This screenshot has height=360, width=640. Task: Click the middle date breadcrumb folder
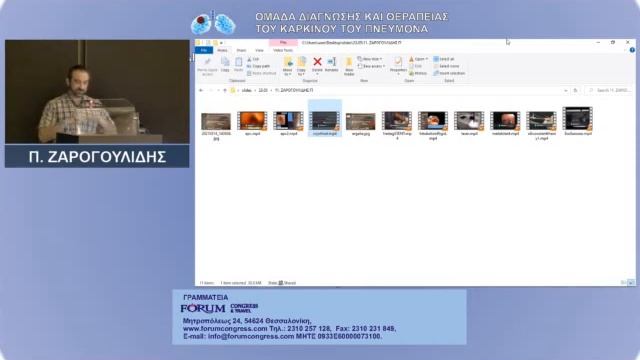[263, 90]
